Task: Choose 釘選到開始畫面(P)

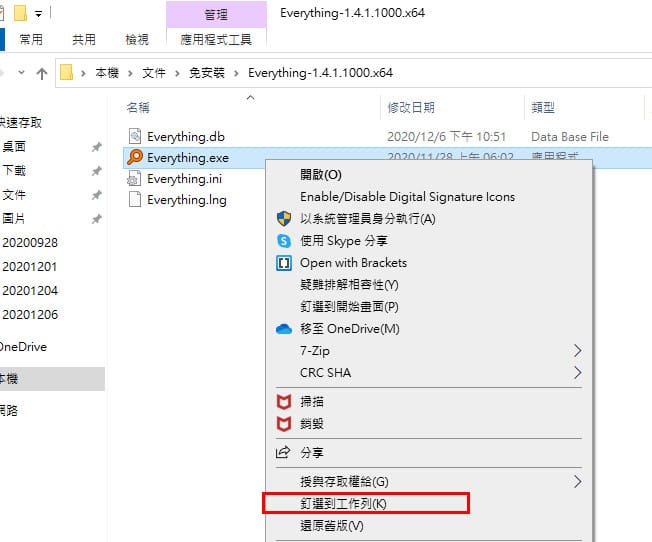Action: point(349,307)
